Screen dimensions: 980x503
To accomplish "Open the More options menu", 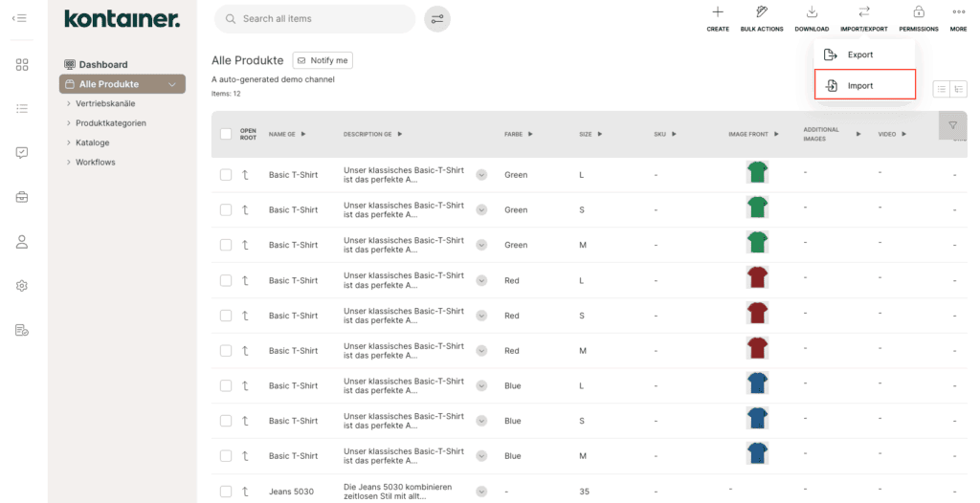I will click(x=958, y=13).
